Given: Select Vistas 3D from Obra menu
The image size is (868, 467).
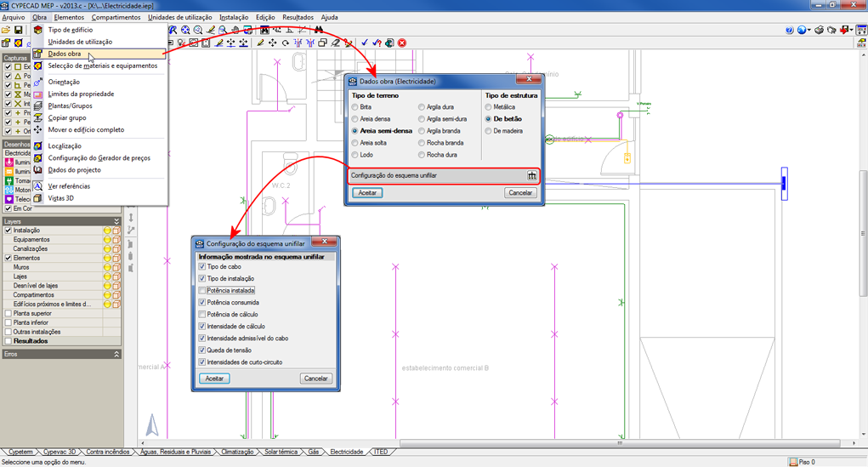Looking at the screenshot, I should (62, 198).
